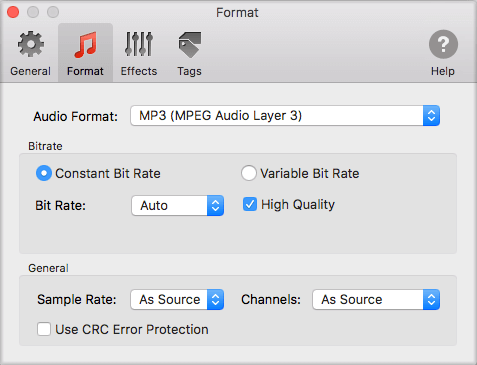Click the red close window button
Image resolution: width=477 pixels, height=365 pixels.
[13, 12]
